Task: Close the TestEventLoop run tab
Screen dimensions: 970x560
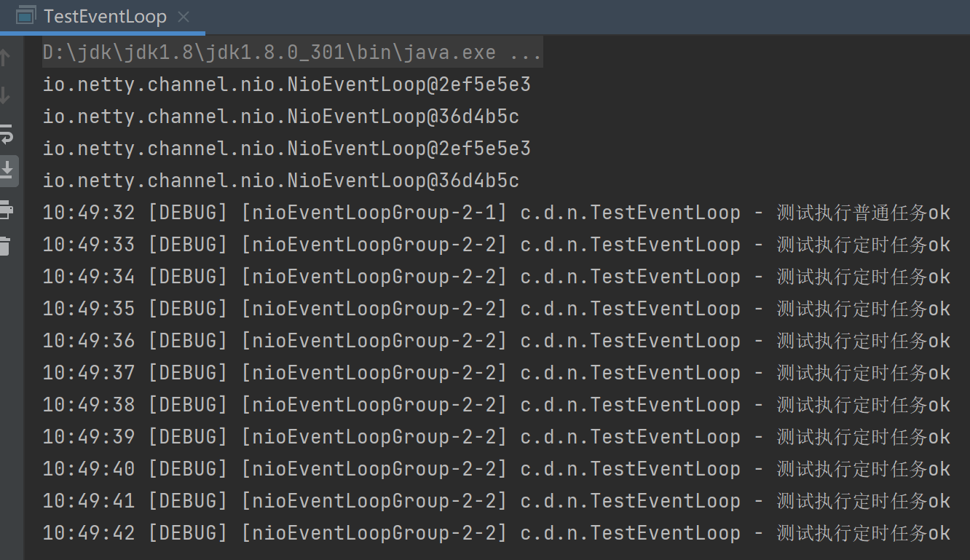Action: coord(184,16)
